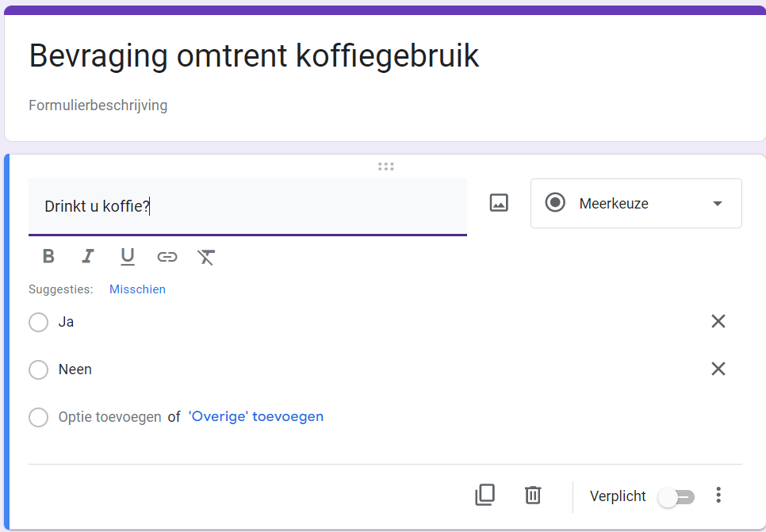The image size is (766, 532).
Task: Add an image to the question
Action: (499, 203)
